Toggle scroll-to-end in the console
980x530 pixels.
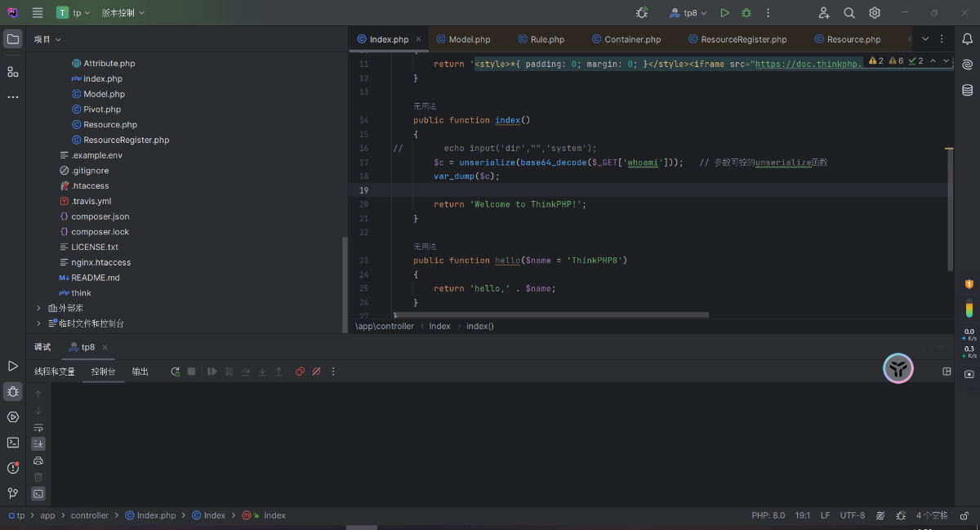[38, 443]
